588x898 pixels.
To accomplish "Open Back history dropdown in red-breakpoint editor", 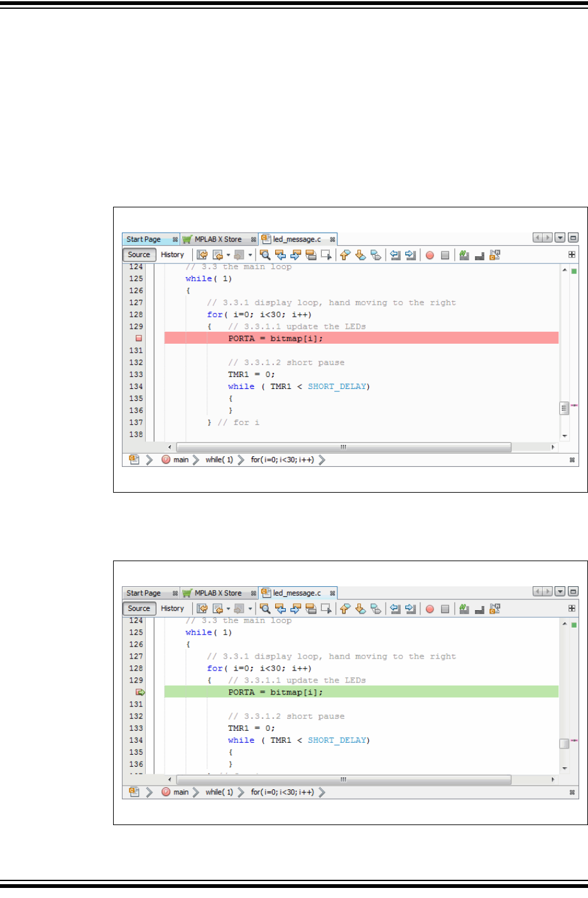I will (x=228, y=255).
